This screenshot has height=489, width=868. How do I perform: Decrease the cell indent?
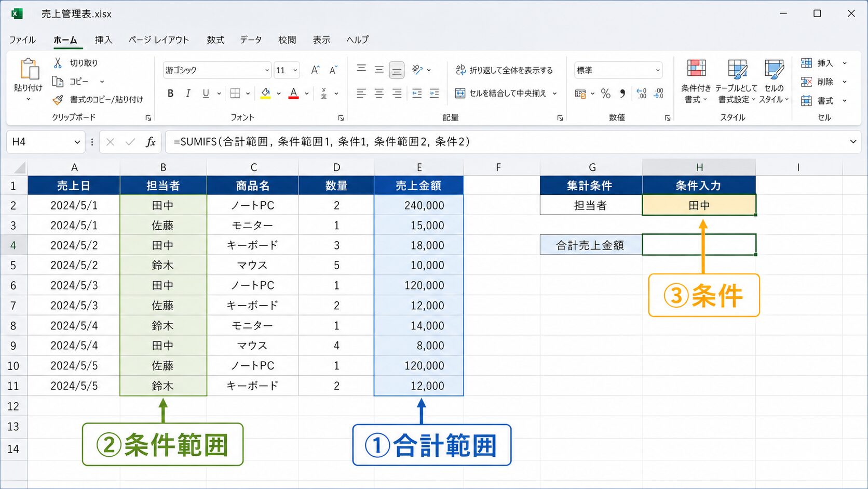417,94
